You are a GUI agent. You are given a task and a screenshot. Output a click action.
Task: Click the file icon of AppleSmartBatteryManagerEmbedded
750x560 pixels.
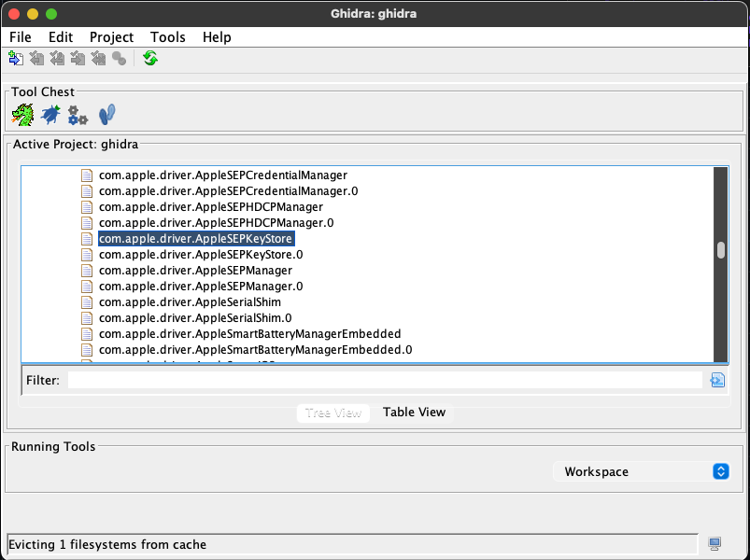87,333
